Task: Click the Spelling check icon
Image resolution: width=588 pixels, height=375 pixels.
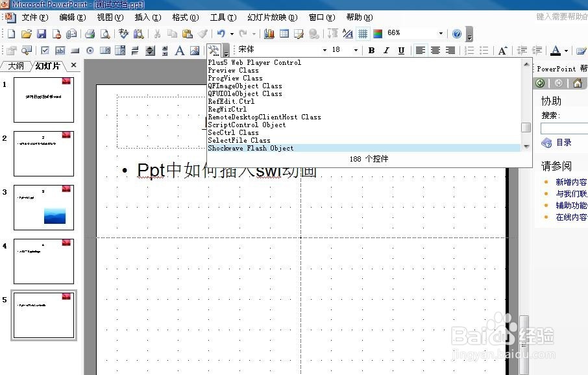Action: tap(123, 32)
